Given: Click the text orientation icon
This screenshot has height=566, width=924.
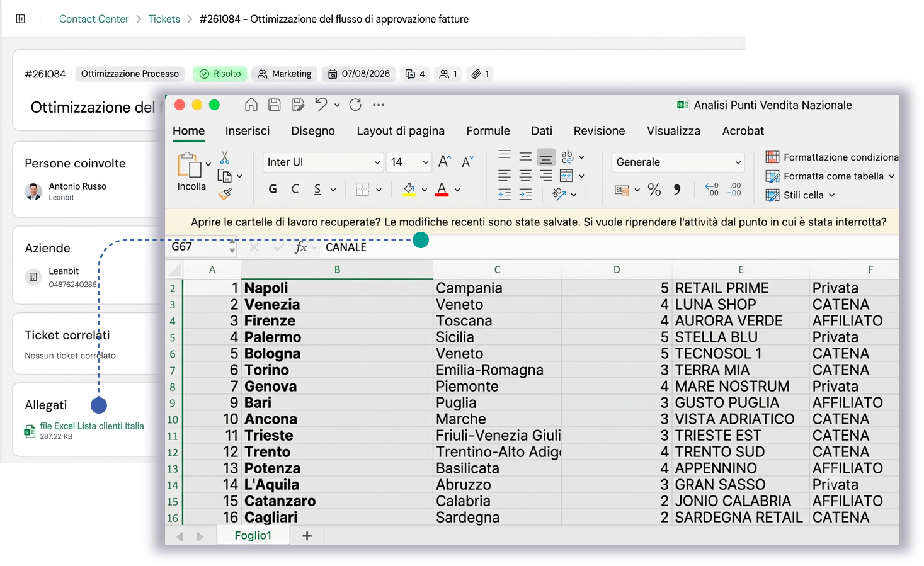Looking at the screenshot, I should click(559, 195).
